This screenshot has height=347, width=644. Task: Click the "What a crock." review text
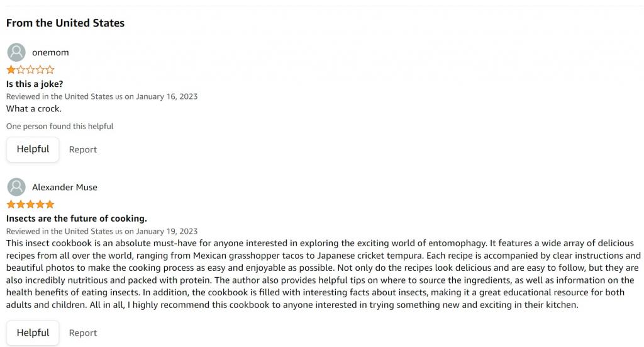click(x=34, y=108)
